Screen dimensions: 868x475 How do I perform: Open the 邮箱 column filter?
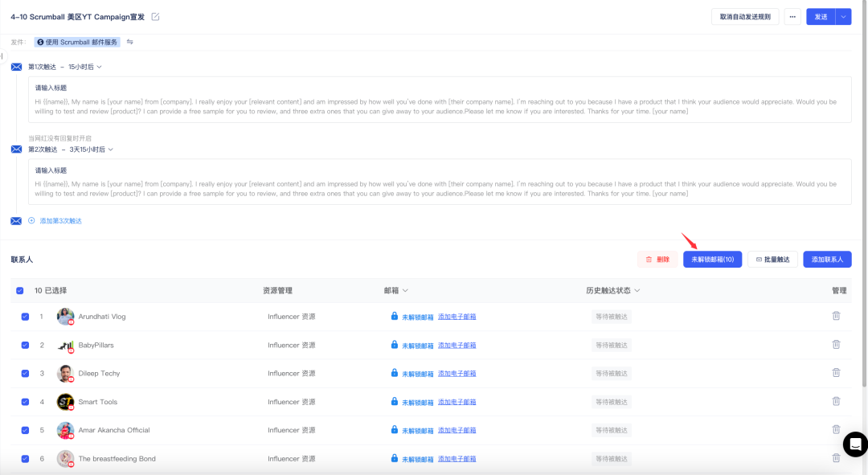click(x=405, y=290)
